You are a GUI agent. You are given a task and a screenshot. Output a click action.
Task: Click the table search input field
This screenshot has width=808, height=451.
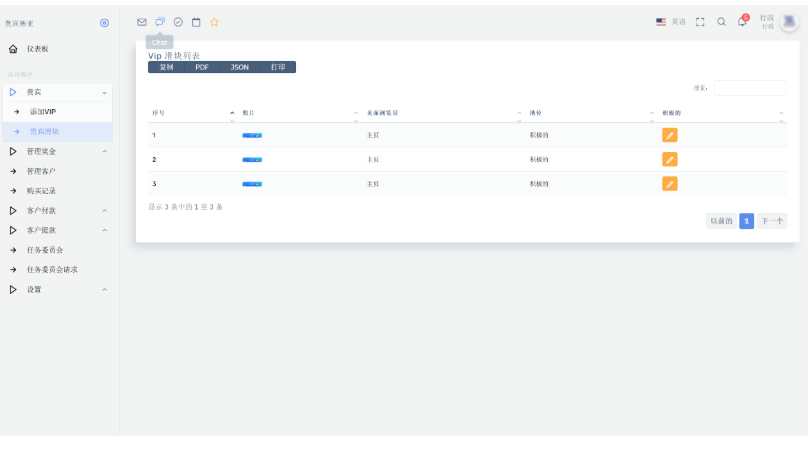click(x=750, y=88)
